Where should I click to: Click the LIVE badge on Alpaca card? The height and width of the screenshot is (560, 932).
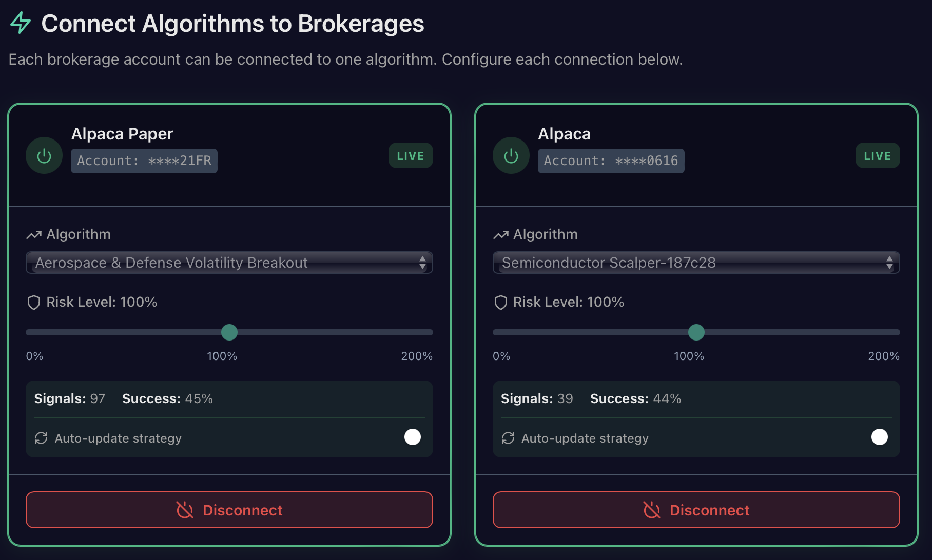[878, 155]
